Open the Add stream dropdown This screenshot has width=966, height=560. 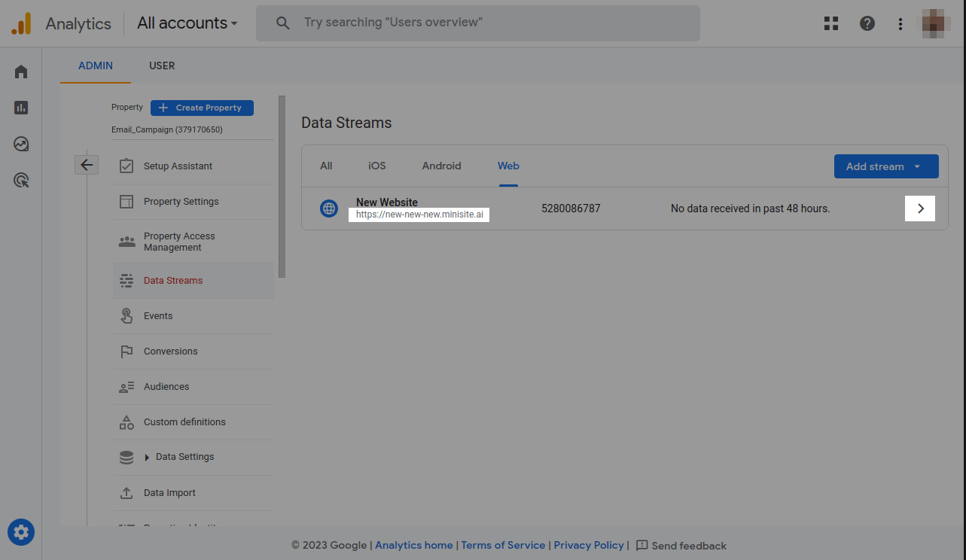pyautogui.click(x=886, y=166)
